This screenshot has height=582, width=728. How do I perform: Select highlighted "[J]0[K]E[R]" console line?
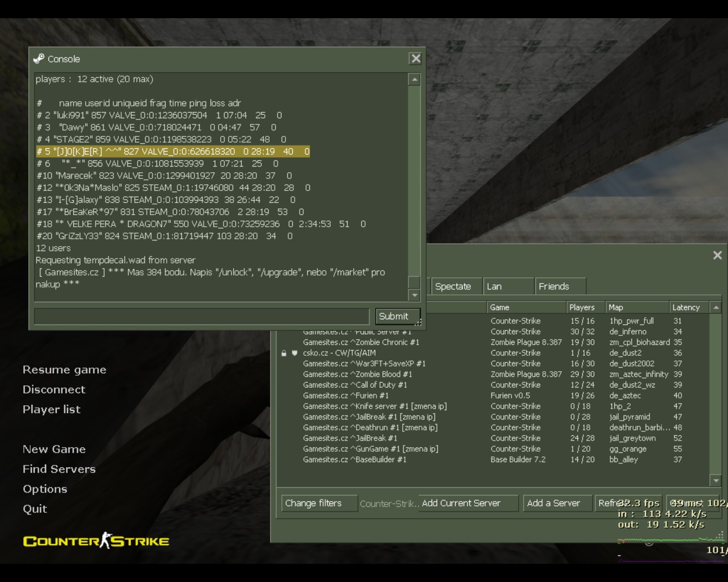(173, 151)
